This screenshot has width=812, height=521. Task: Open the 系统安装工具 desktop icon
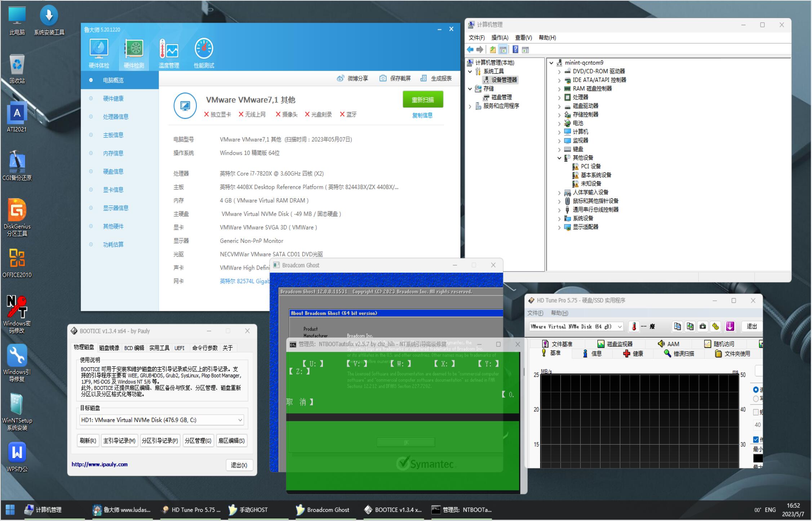coord(49,20)
